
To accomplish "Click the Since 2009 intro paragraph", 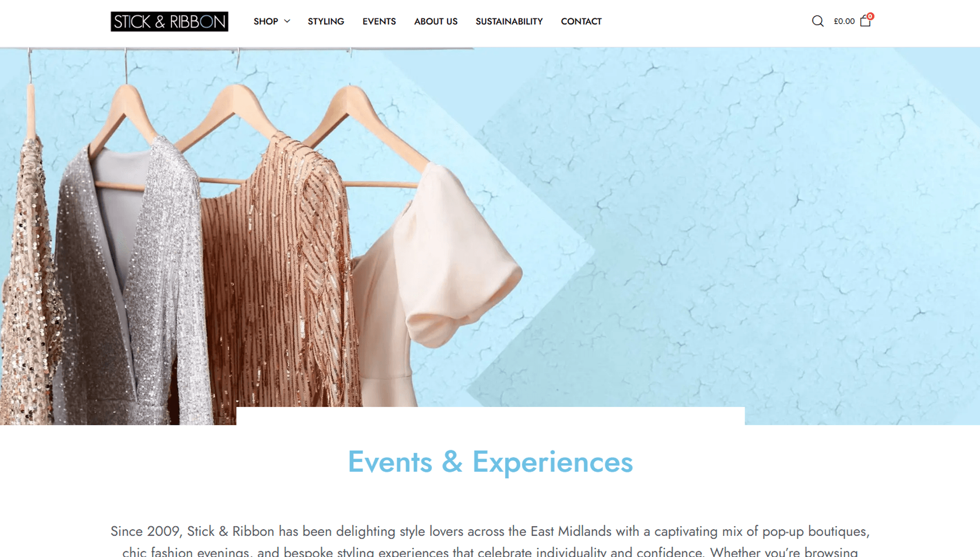I will [x=490, y=540].
